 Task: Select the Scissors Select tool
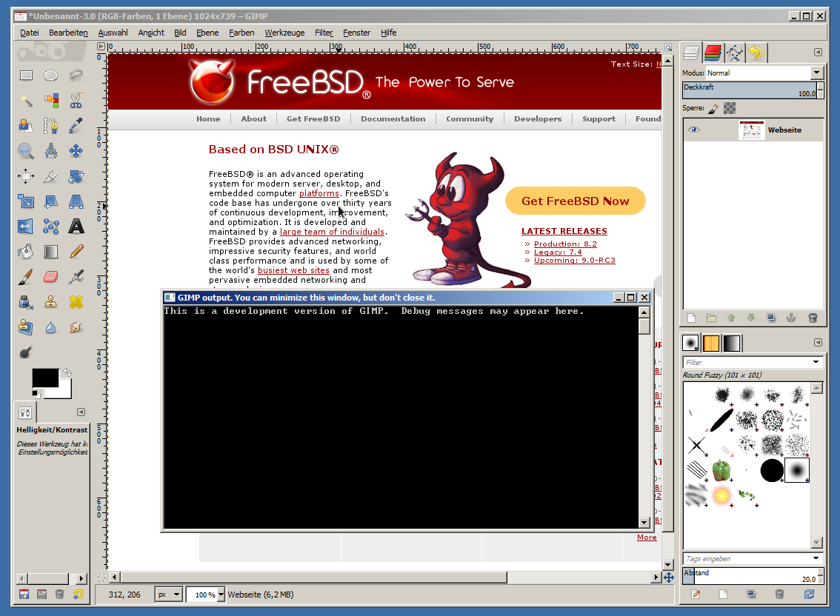click(x=76, y=100)
